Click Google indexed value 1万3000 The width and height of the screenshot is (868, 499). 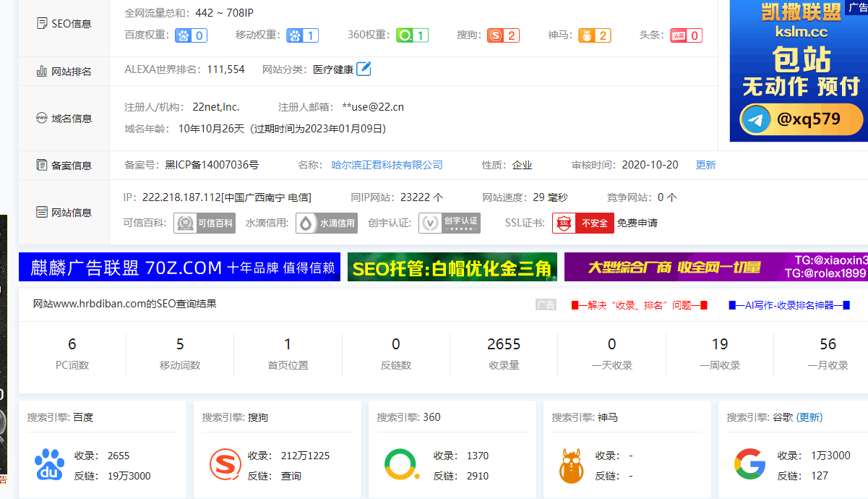coord(830,456)
